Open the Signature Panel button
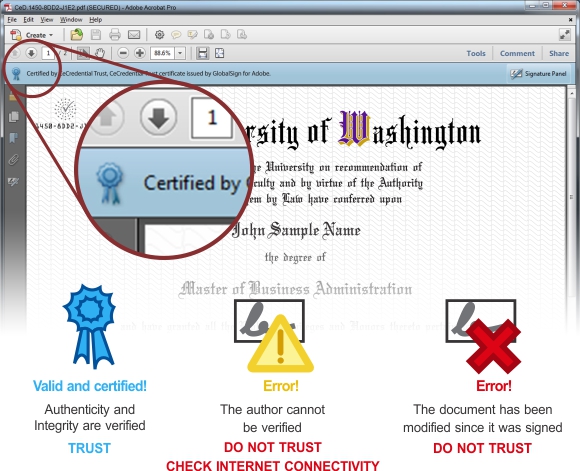 (x=538, y=74)
